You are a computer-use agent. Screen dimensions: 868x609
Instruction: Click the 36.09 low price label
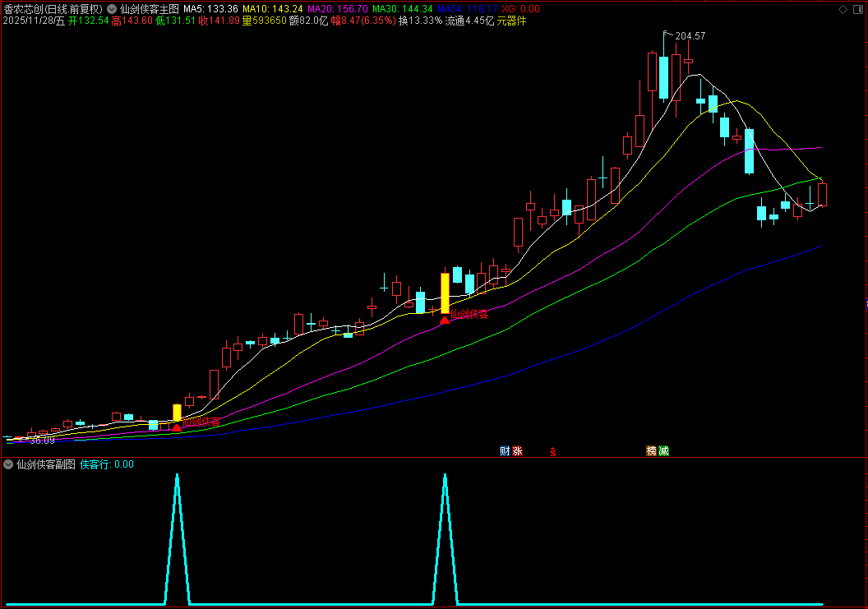42,441
